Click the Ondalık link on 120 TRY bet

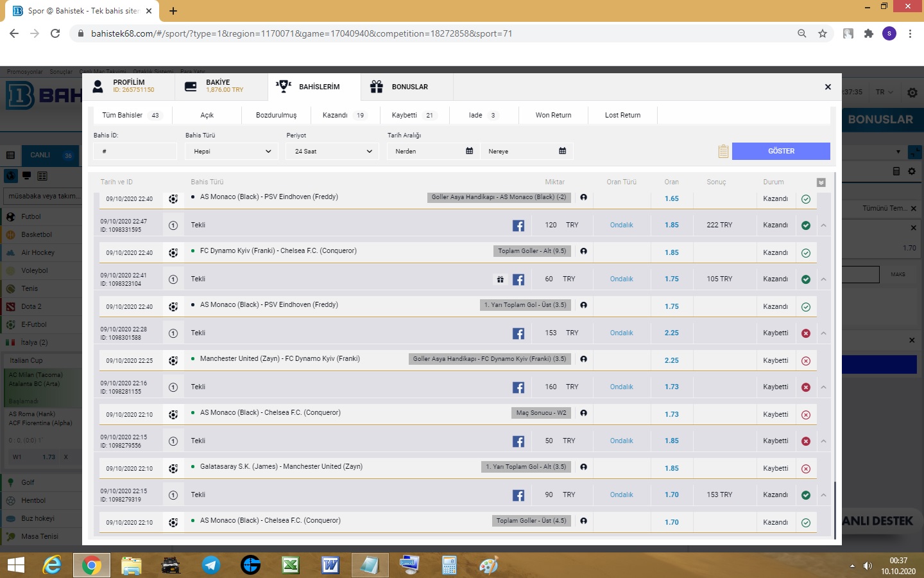tap(621, 225)
